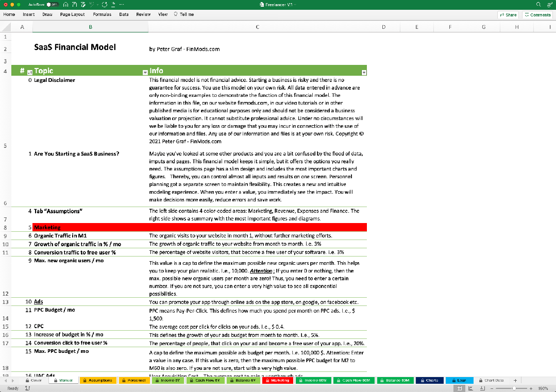Switch to the Income 60M sheet tab
This screenshot has height=392, width=556.
313,380
